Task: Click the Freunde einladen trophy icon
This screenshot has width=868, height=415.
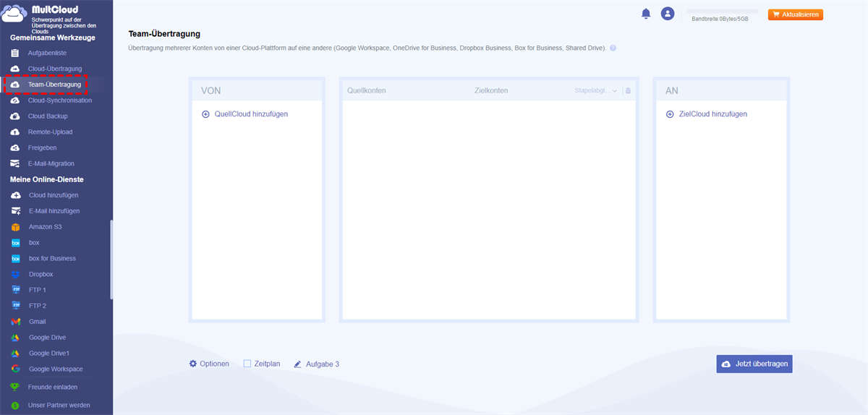Action: [15, 387]
